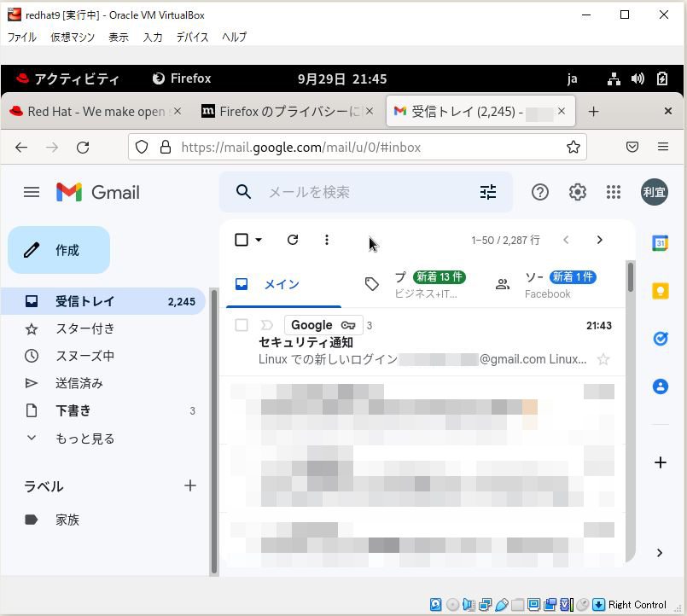
Task: Click the mail list vertical scrollbar
Action: pos(630,277)
